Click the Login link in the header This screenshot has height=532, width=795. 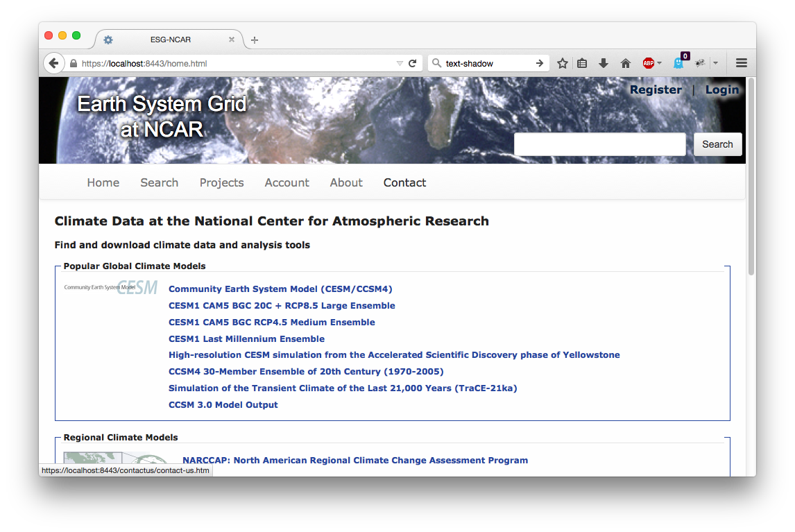[721, 89]
